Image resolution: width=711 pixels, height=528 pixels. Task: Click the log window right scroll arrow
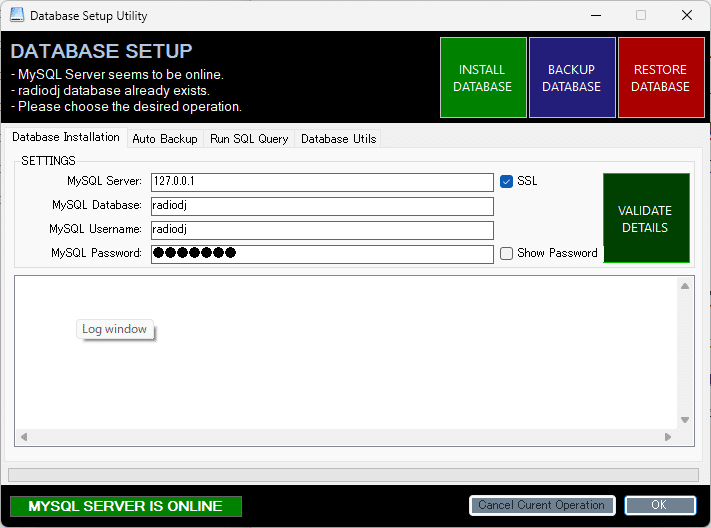667,437
